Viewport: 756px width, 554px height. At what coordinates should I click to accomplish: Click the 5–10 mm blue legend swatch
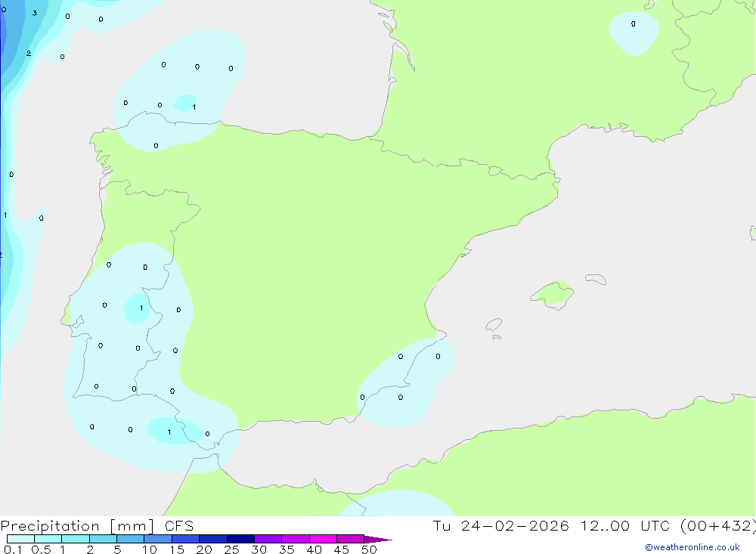(x=130, y=539)
